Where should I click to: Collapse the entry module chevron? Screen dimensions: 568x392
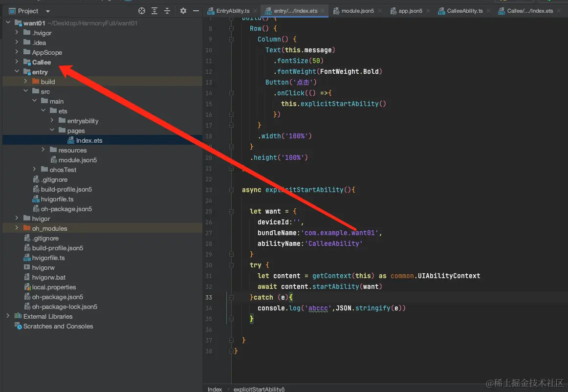17,71
